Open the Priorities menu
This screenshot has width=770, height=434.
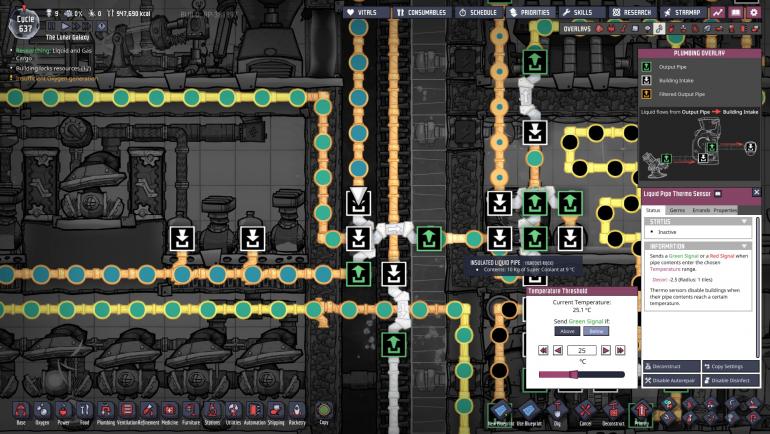click(530, 12)
